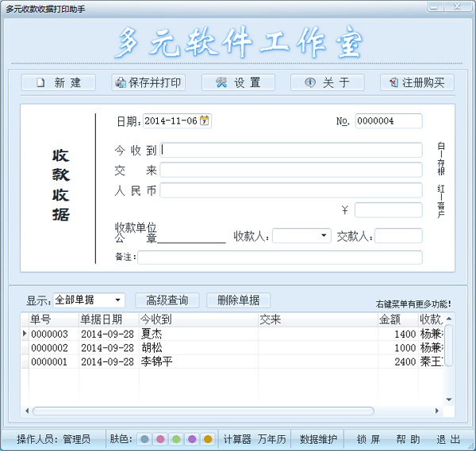Open the 关于 about info button
Viewport: 476px width, 451px height.
click(x=327, y=82)
